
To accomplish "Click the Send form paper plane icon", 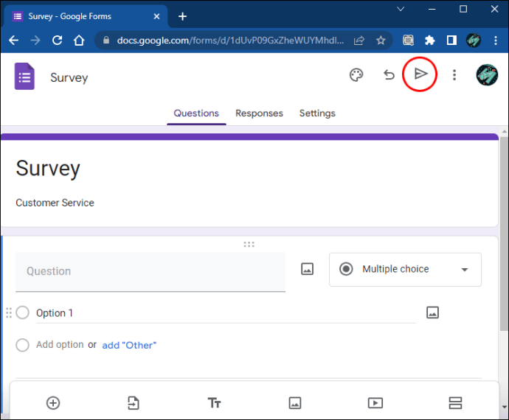I will click(x=420, y=74).
